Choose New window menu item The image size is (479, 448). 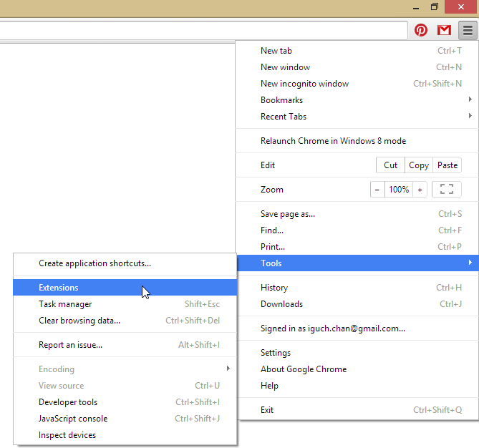357,67
